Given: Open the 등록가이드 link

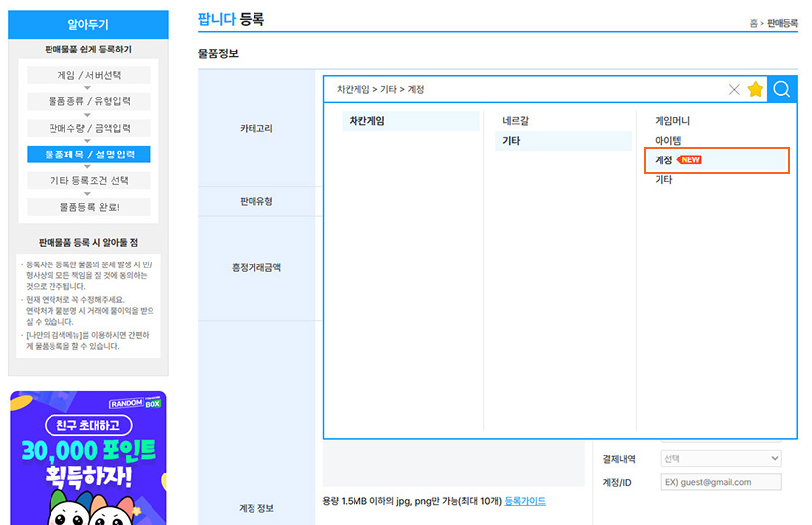Looking at the screenshot, I should 525,502.
